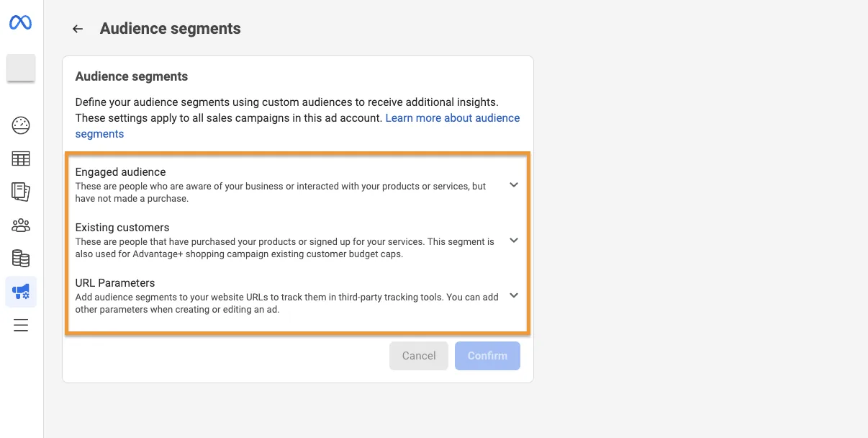The height and width of the screenshot is (438, 868).
Task: Click the Confirm button
Action: click(487, 356)
